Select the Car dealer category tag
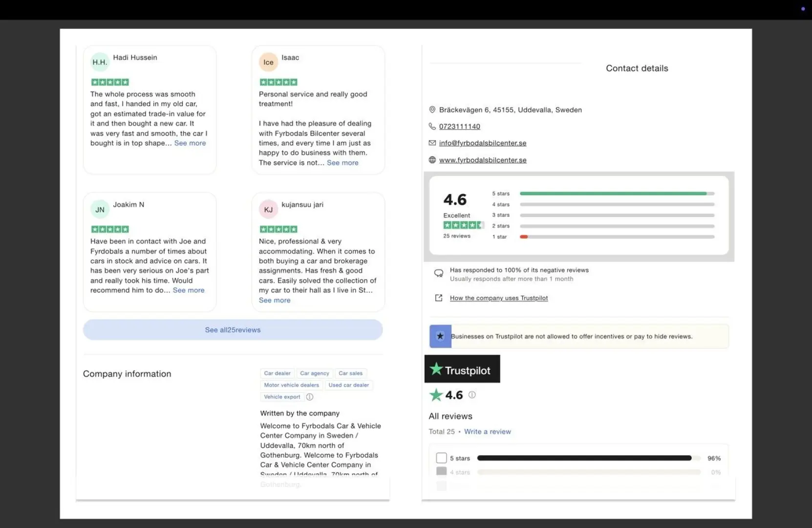The image size is (812, 528). point(277,374)
